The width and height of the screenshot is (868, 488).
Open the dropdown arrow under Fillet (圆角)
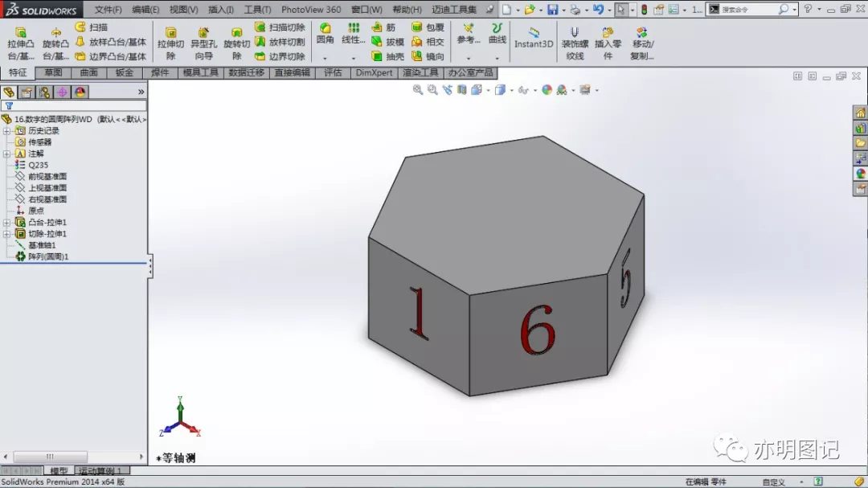pos(325,58)
